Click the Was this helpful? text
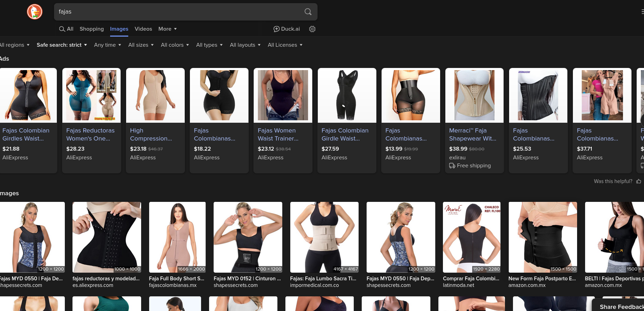Image resolution: width=644 pixels, height=311 pixels. point(613,181)
